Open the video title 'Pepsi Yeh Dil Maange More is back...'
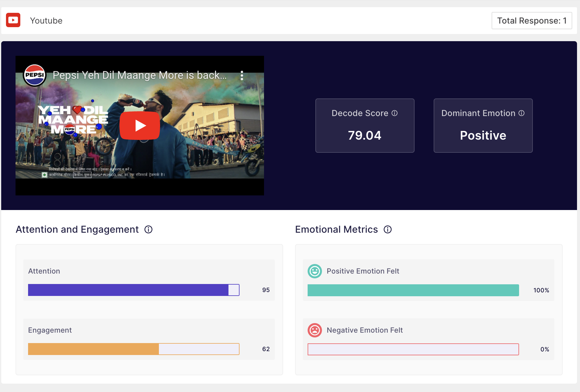The image size is (580, 392). pyautogui.click(x=139, y=75)
